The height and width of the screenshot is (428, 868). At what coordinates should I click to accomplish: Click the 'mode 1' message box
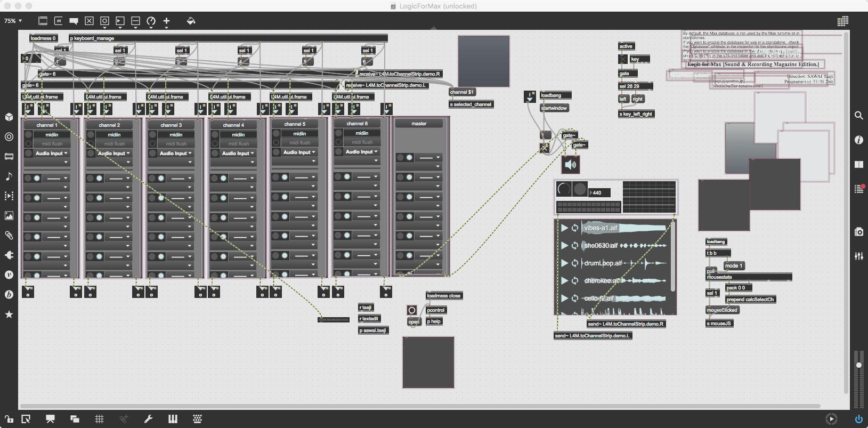[733, 265]
